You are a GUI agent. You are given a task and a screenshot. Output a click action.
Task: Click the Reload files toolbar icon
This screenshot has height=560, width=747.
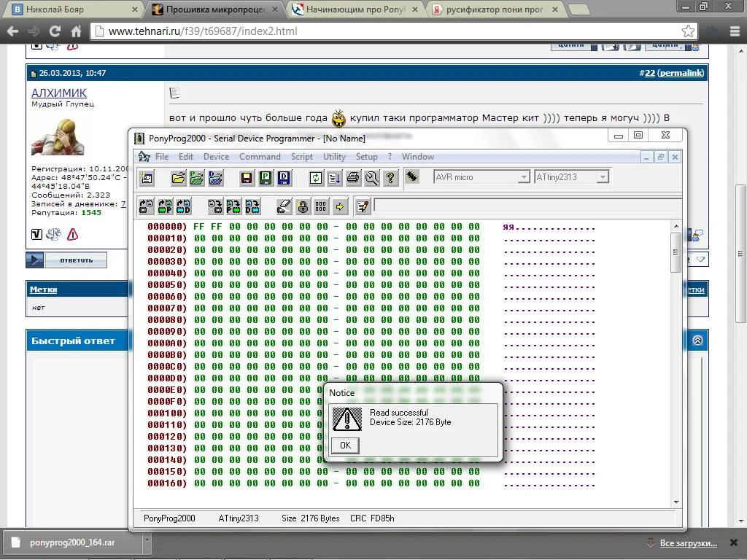pyautogui.click(x=315, y=178)
